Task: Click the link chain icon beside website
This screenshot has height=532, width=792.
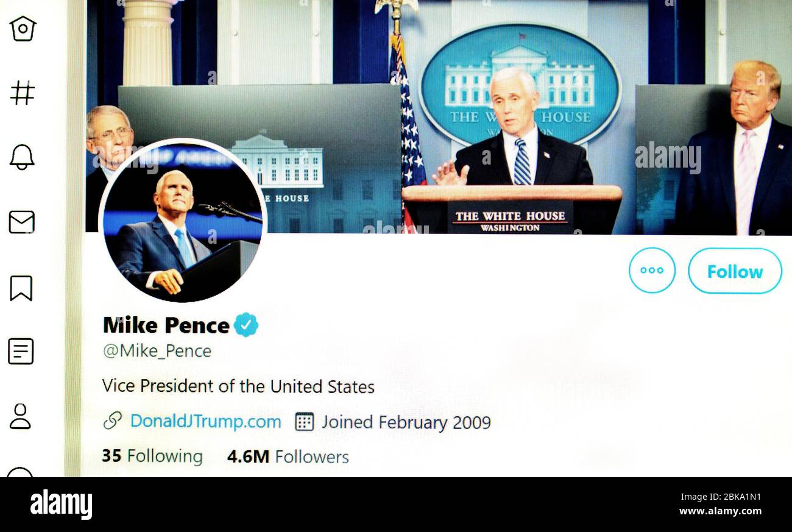Action: [x=113, y=420]
